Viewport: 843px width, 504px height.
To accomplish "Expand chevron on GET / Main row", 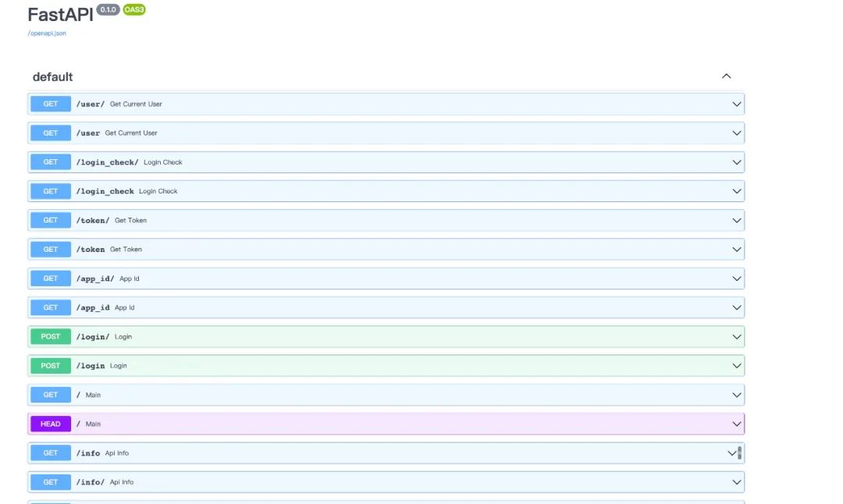I will (x=737, y=395).
